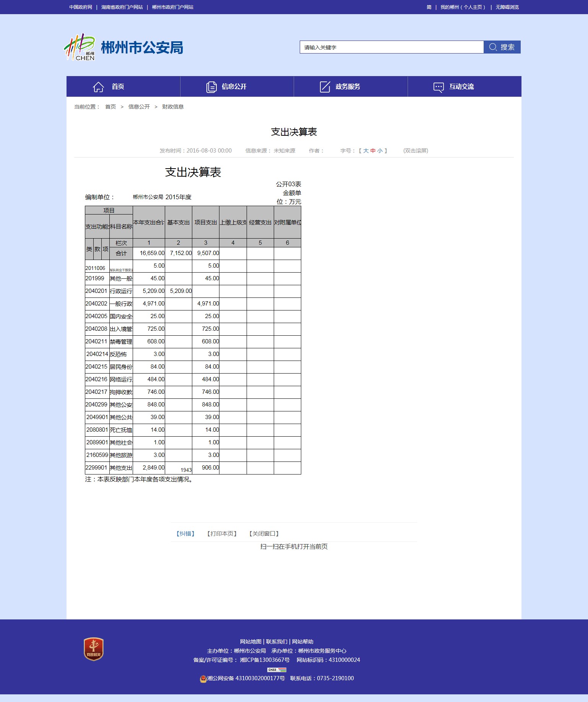Viewport: 588px width, 702px height.
Task: Click the 【关闭窗口】 close window link
Action: click(264, 533)
